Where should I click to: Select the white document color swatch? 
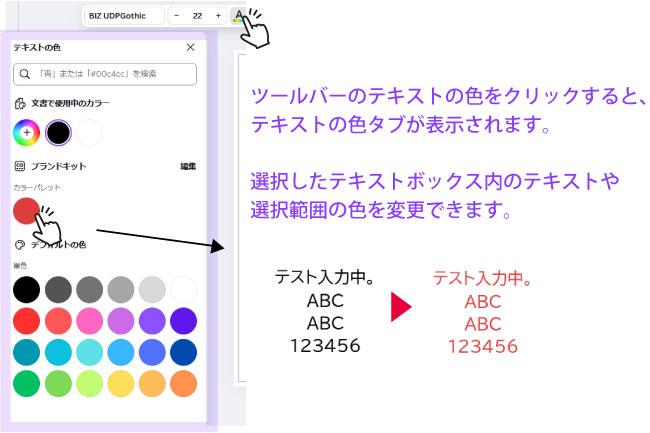point(91,132)
